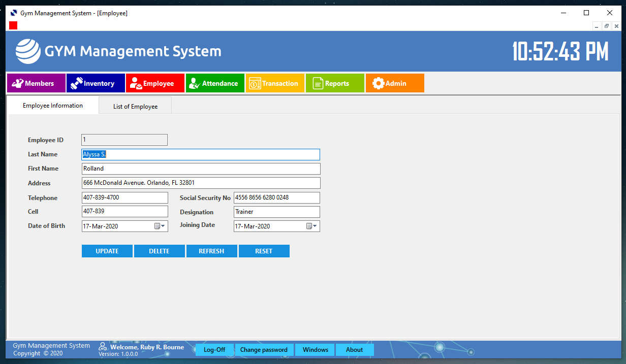Click the Joining Date label
Screen dimensions: 626x364
(x=197, y=225)
